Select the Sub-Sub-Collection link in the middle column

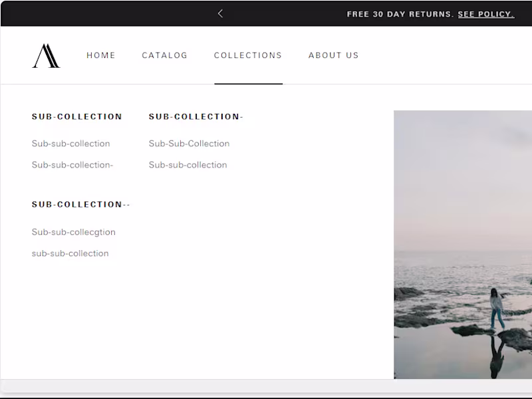pos(189,144)
